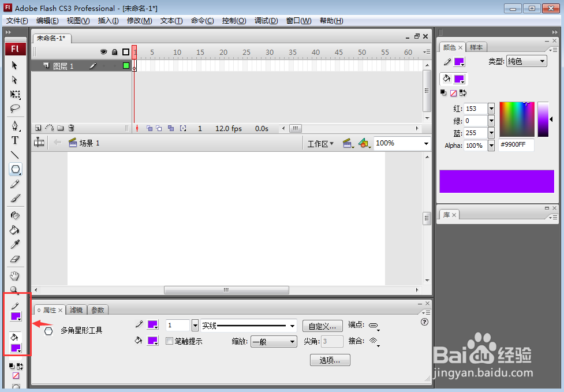Select the PolyStar polygon tool
The width and height of the screenshot is (564, 392).
[16, 169]
